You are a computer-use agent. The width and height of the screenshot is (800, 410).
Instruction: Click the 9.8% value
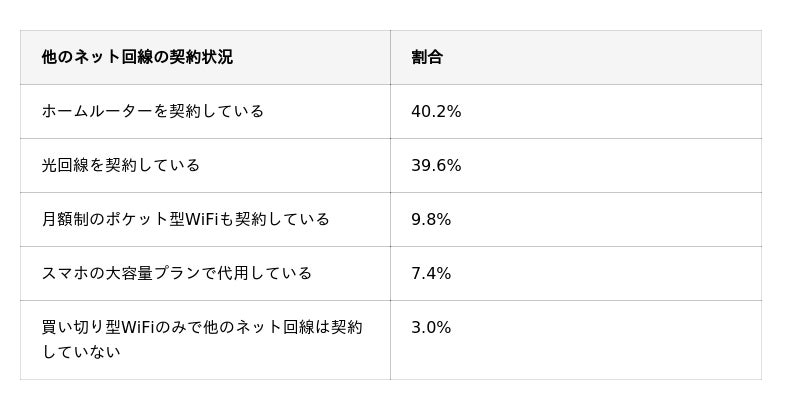point(431,219)
